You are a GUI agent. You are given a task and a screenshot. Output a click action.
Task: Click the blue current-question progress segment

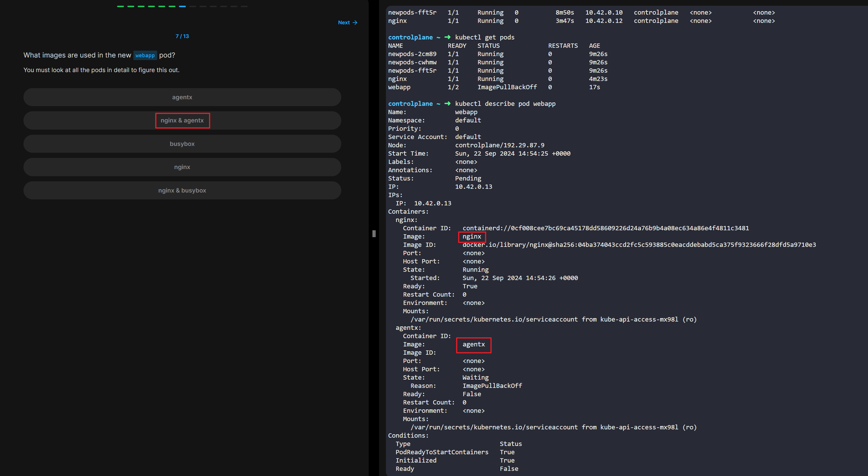182,6
